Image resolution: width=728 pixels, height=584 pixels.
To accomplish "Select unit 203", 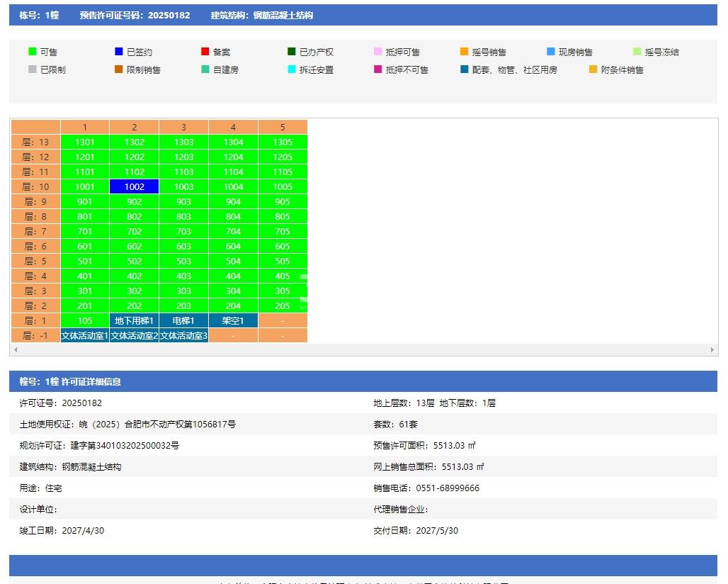I will pos(184,305).
